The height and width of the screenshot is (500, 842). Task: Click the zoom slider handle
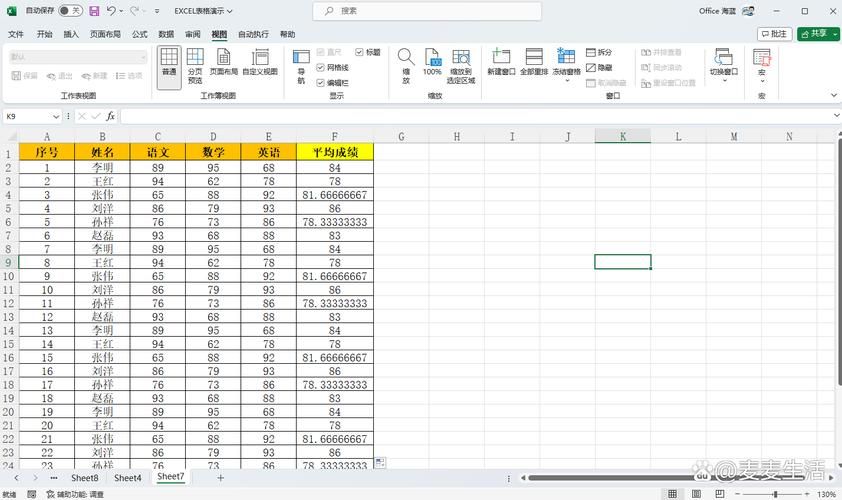coord(775,494)
